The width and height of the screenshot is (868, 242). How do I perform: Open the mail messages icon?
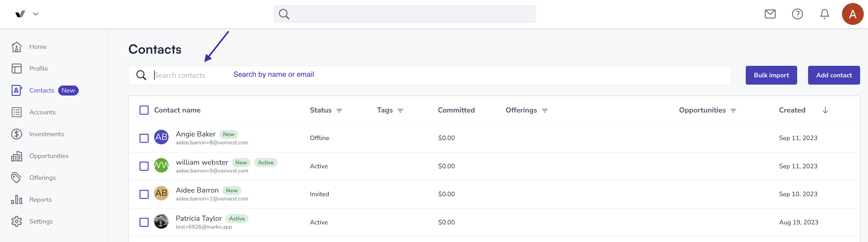770,14
